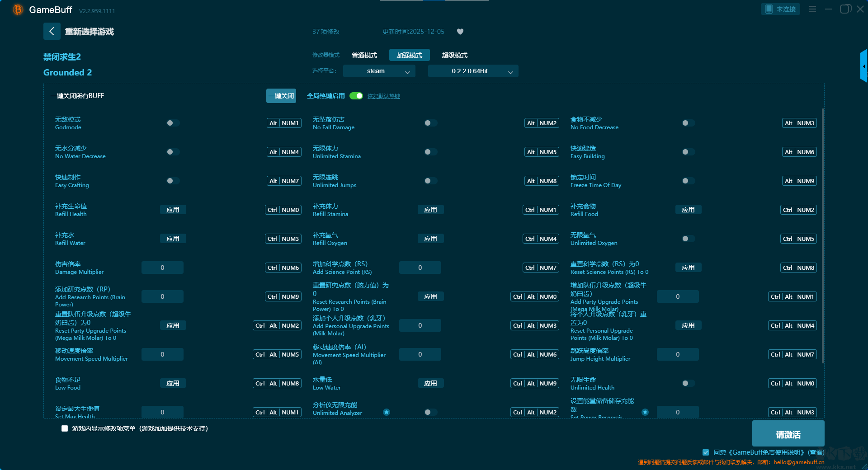The image size is (868, 470).
Task: Select the 超级模式 mode tab
Action: coord(454,55)
